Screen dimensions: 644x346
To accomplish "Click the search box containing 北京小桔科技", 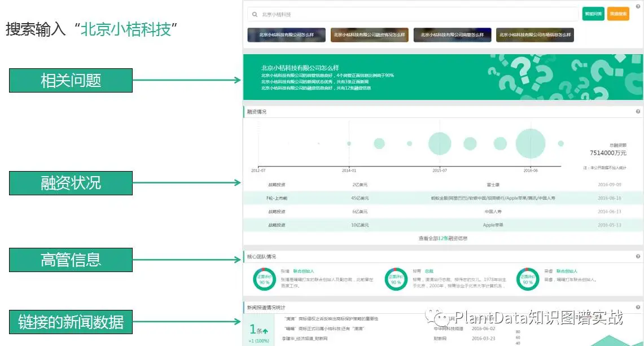I will 413,14.
